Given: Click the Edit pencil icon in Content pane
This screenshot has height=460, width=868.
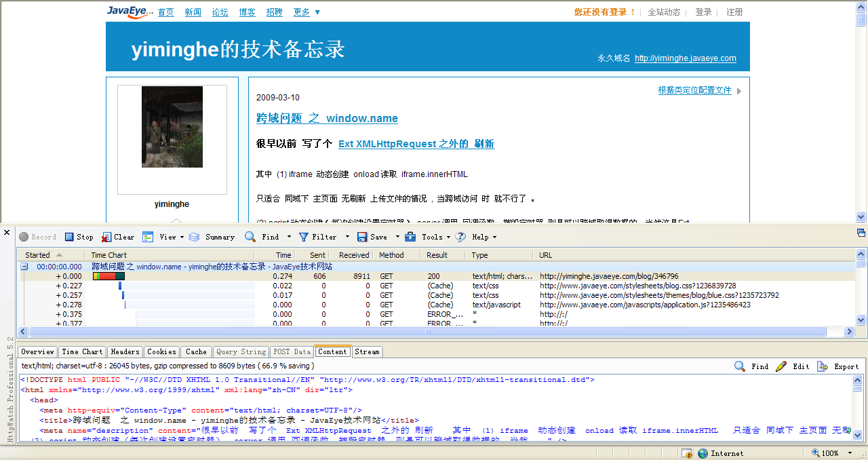Looking at the screenshot, I should [781, 366].
